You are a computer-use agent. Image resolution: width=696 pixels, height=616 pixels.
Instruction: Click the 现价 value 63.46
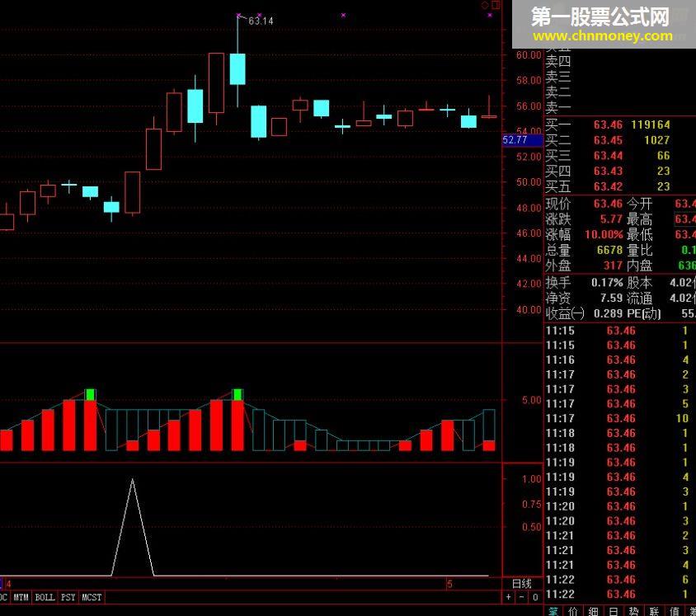pyautogui.click(x=609, y=204)
